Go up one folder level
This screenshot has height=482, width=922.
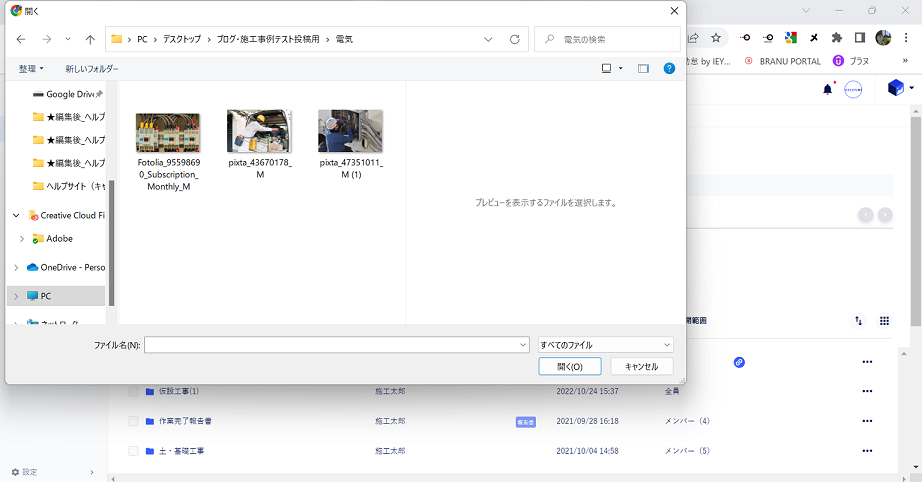(90, 39)
